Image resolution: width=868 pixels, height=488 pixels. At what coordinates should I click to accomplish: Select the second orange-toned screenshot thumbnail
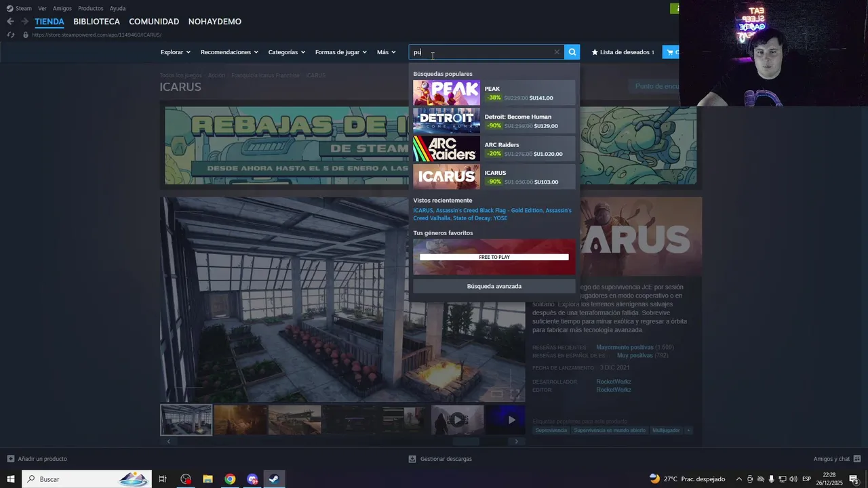click(240, 420)
